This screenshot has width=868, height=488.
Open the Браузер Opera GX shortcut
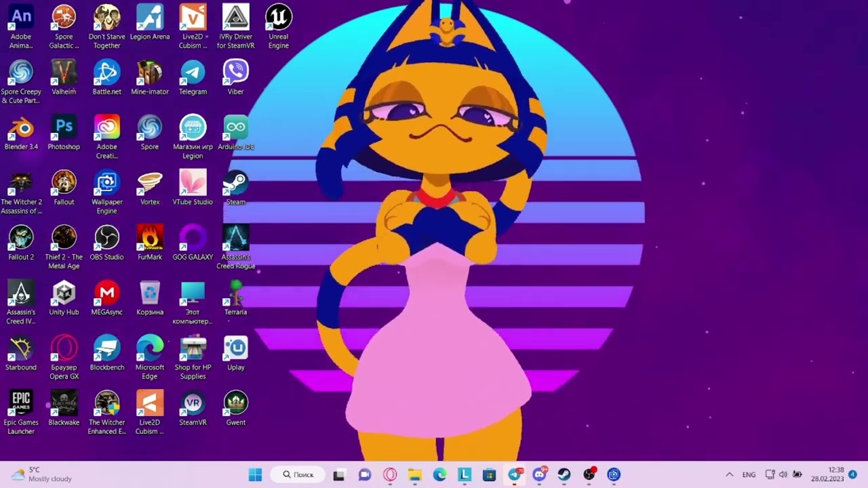point(64,358)
